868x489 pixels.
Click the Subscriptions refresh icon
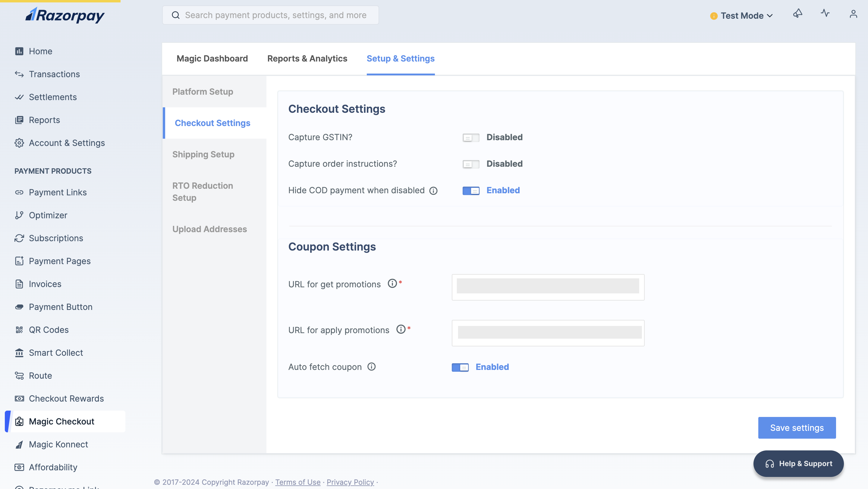click(x=19, y=238)
